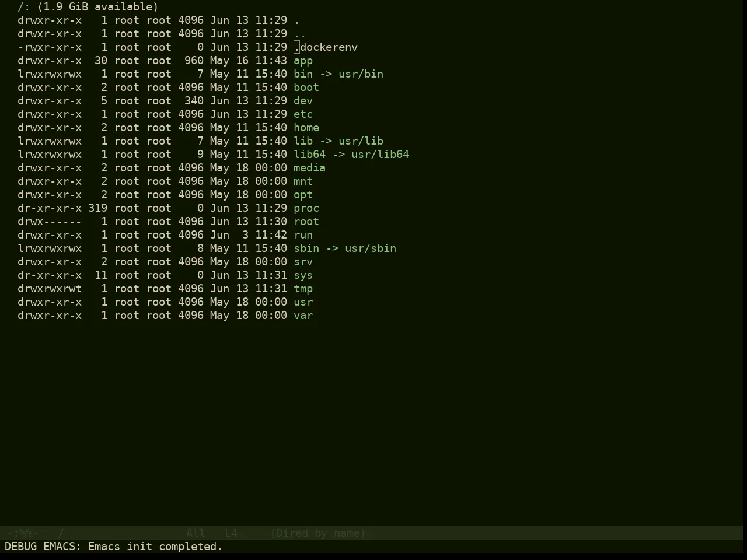
Task: Click the 'usr/lib64' symlink target
Action: [x=380, y=155]
